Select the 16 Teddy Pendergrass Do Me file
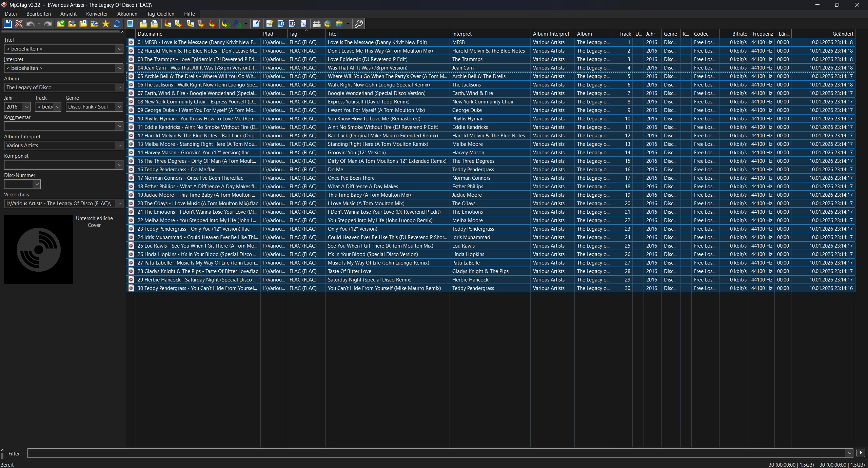 click(x=176, y=170)
